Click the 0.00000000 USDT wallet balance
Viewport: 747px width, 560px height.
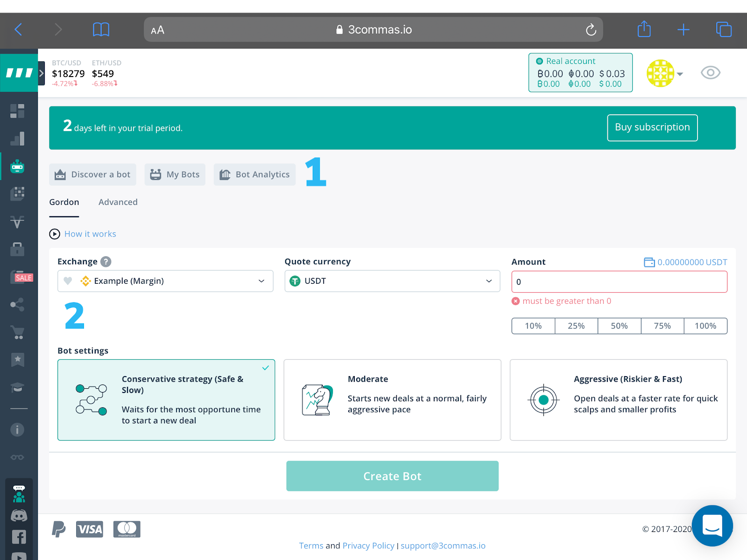[x=686, y=262]
